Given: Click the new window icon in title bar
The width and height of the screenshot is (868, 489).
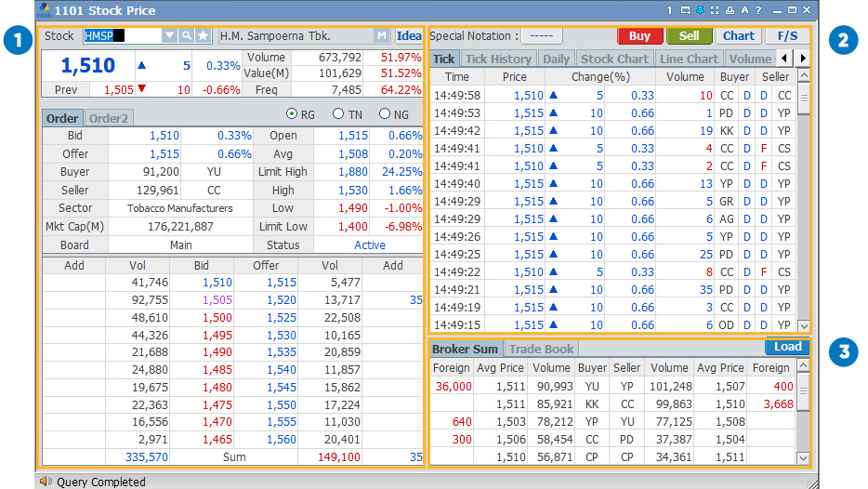Looking at the screenshot, I should click(685, 10).
